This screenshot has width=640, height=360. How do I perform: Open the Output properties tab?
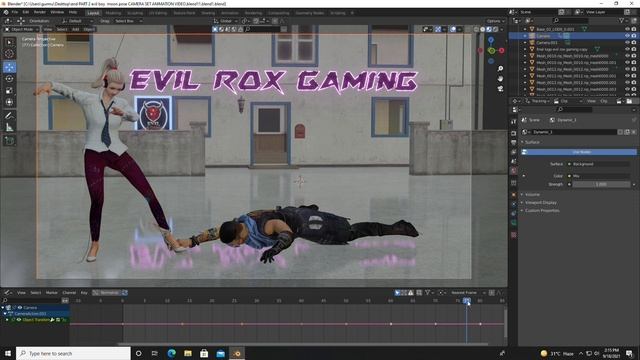point(513,142)
